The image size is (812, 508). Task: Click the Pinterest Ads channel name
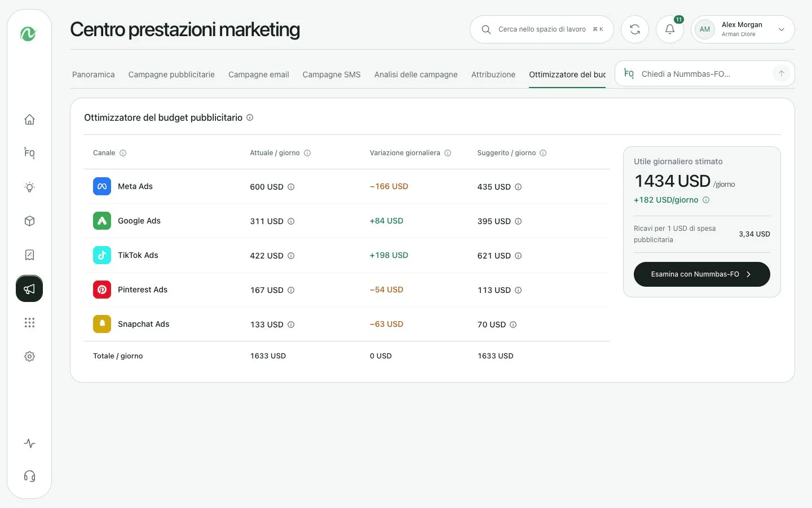pyautogui.click(x=143, y=290)
